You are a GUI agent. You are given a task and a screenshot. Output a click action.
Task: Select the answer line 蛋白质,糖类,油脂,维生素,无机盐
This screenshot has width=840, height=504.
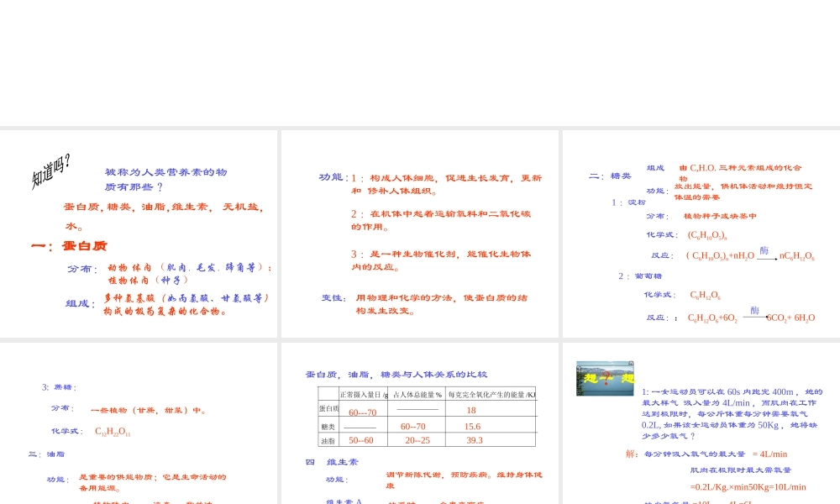point(164,207)
